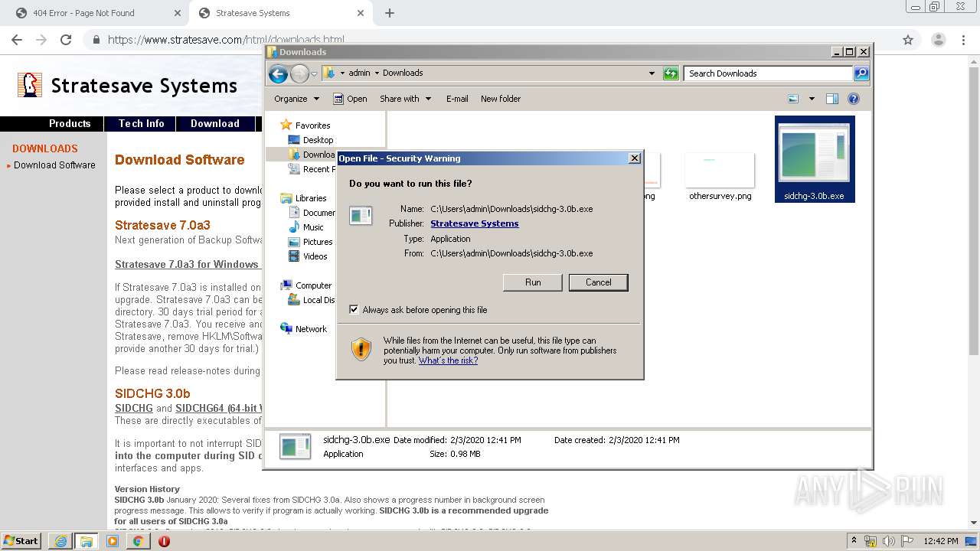Click Run in the Security Warning dialog
This screenshot has height=551, width=980.
(x=533, y=282)
